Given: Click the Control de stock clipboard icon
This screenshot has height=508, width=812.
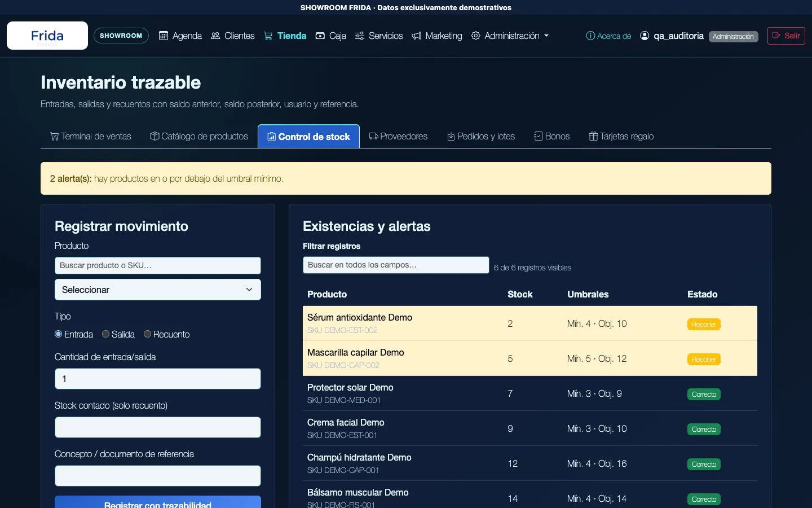Looking at the screenshot, I should [272, 137].
